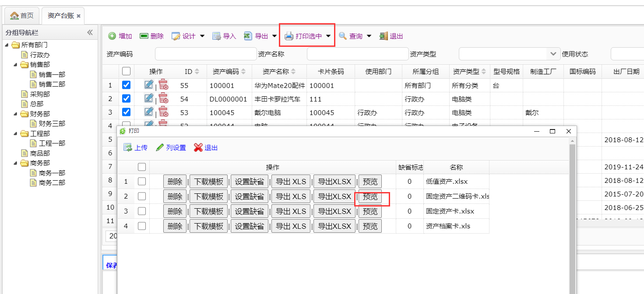
Task: Open 列设置 column settings in print dialog
Action: click(x=160, y=148)
